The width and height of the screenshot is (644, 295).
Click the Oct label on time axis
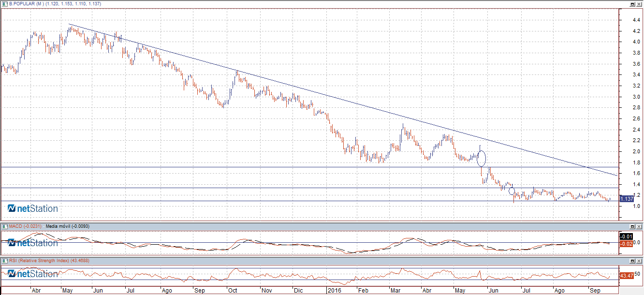tap(233, 291)
